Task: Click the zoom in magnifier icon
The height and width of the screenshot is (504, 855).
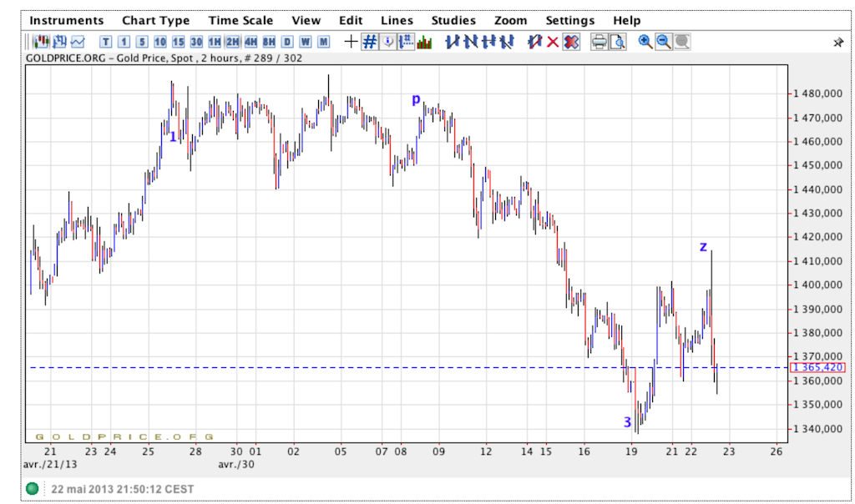Action: pos(645,42)
